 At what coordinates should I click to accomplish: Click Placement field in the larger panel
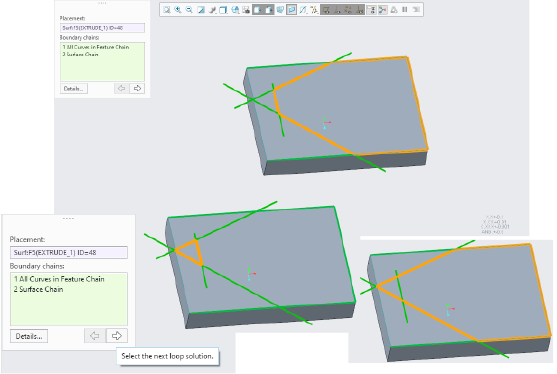pos(69,253)
